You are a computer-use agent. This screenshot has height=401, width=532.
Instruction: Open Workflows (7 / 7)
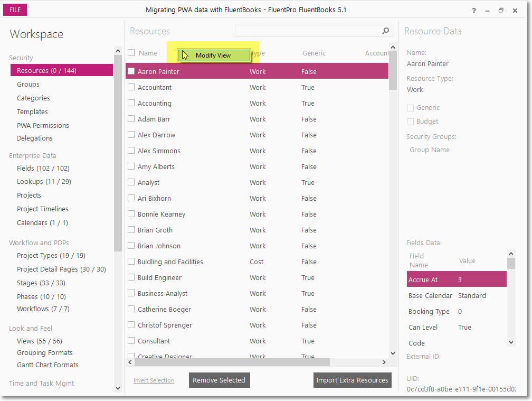pos(43,309)
